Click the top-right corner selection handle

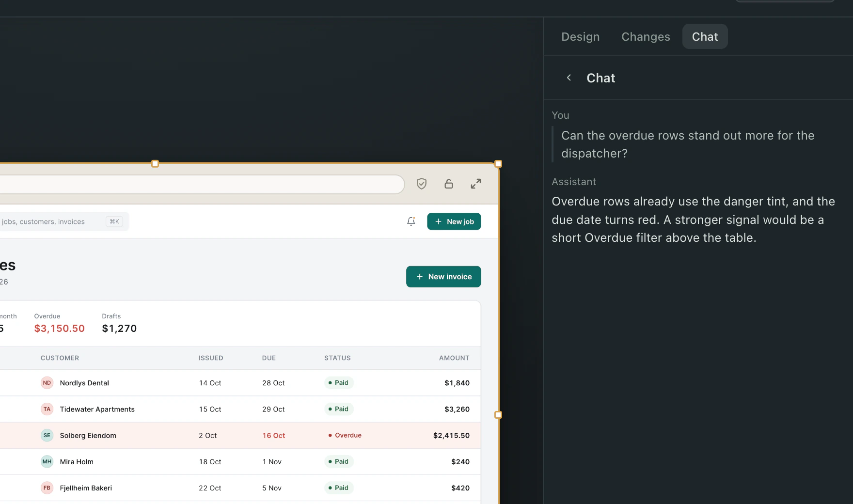pyautogui.click(x=498, y=164)
